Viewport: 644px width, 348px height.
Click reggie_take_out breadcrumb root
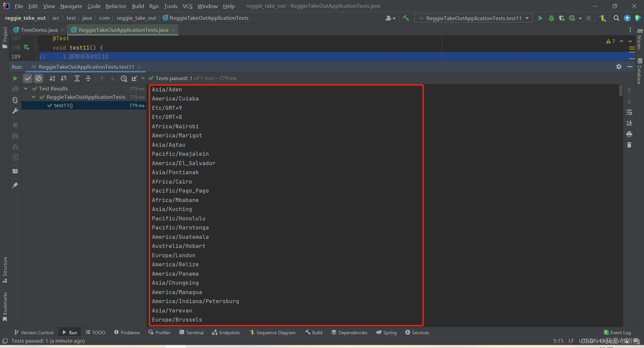click(25, 18)
